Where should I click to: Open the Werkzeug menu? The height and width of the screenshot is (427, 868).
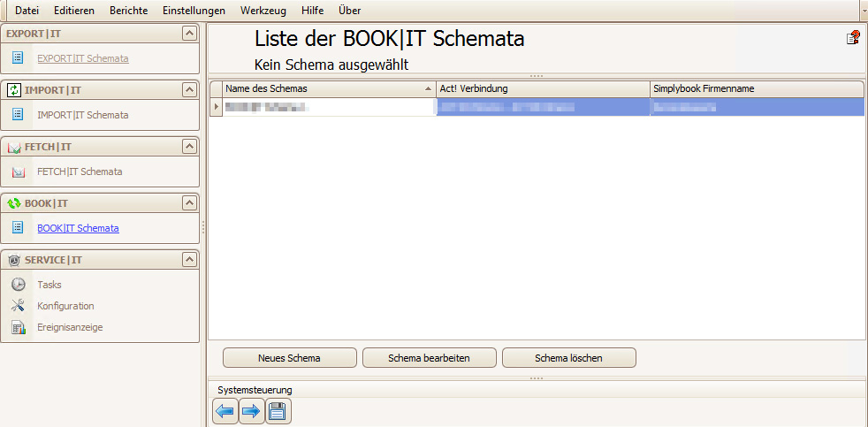[x=263, y=11]
